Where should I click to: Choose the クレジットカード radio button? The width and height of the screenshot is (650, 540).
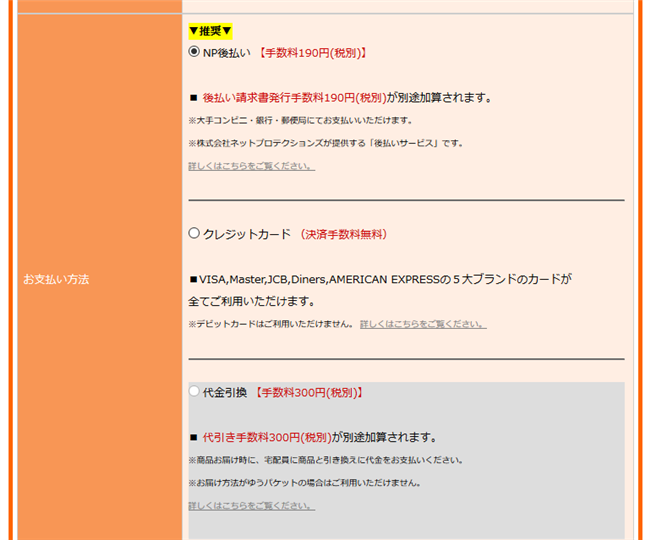194,233
